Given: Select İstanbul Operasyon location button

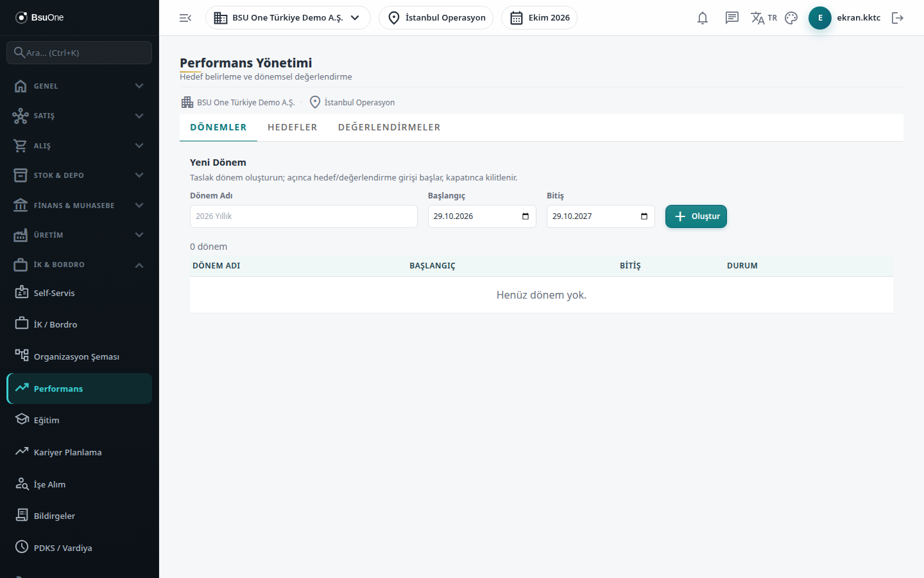Looking at the screenshot, I should click(436, 18).
